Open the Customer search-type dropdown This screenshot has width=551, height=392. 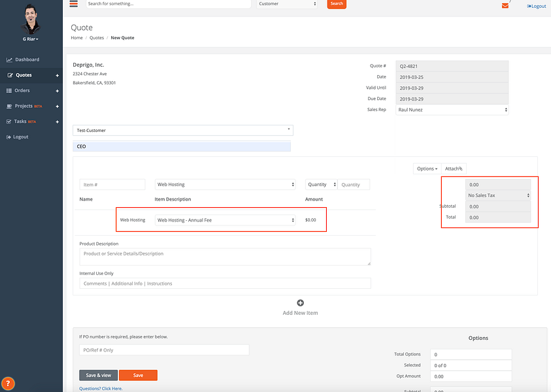click(287, 4)
